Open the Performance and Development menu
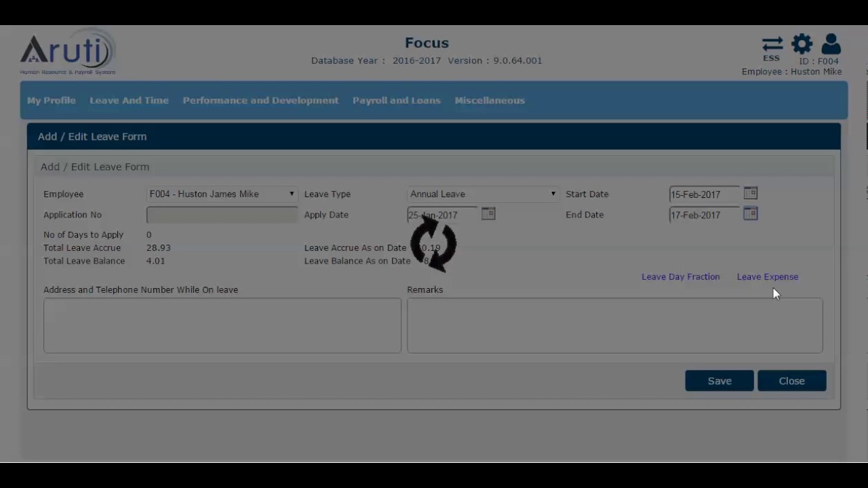 click(x=260, y=100)
